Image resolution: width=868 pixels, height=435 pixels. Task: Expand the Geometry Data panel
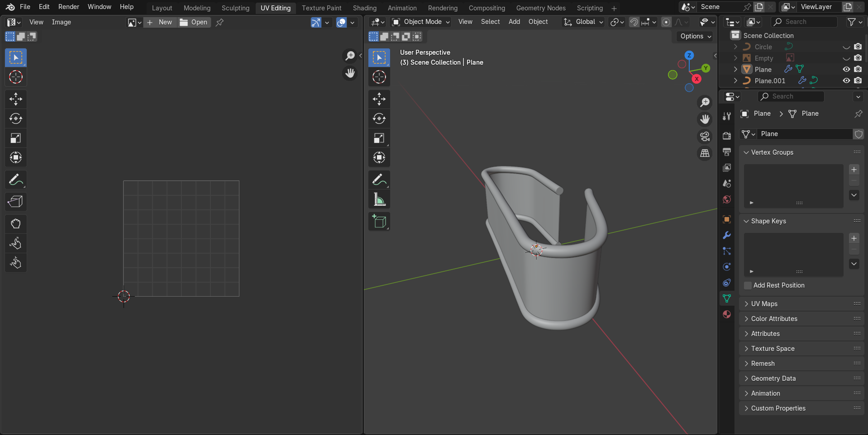[773, 378]
